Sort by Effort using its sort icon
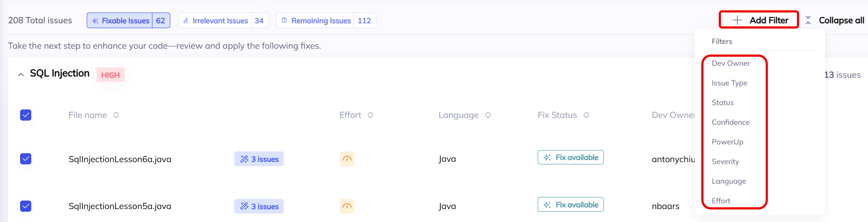The height and width of the screenshot is (222, 868). tap(371, 115)
